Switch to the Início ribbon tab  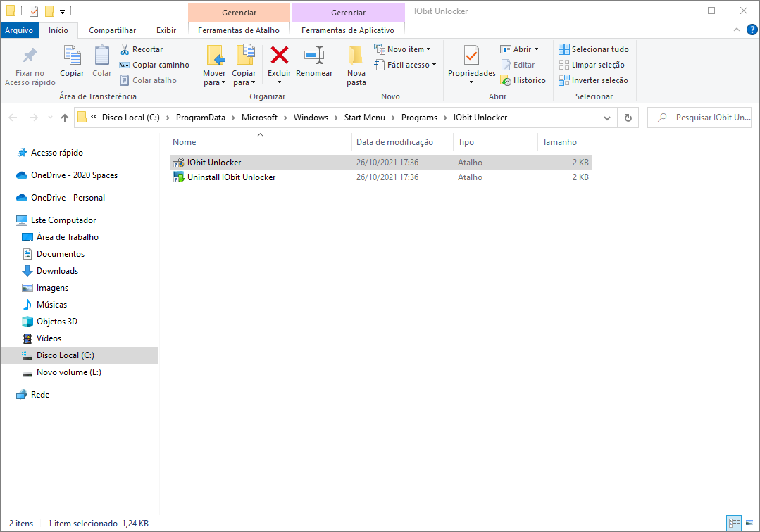coord(58,30)
